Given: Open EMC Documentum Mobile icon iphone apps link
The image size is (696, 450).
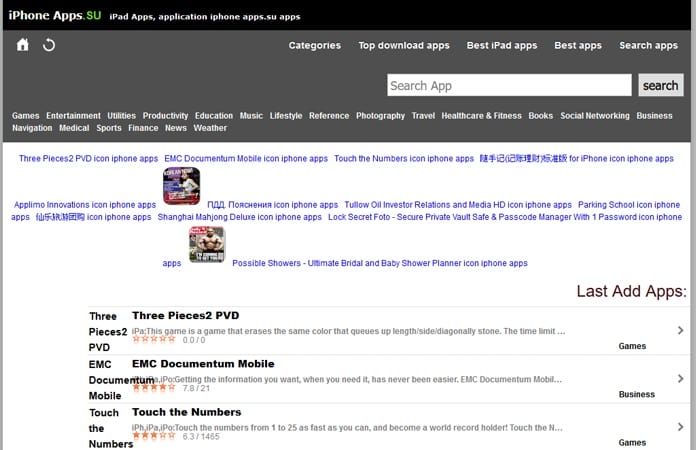Looking at the screenshot, I should coord(246,159).
